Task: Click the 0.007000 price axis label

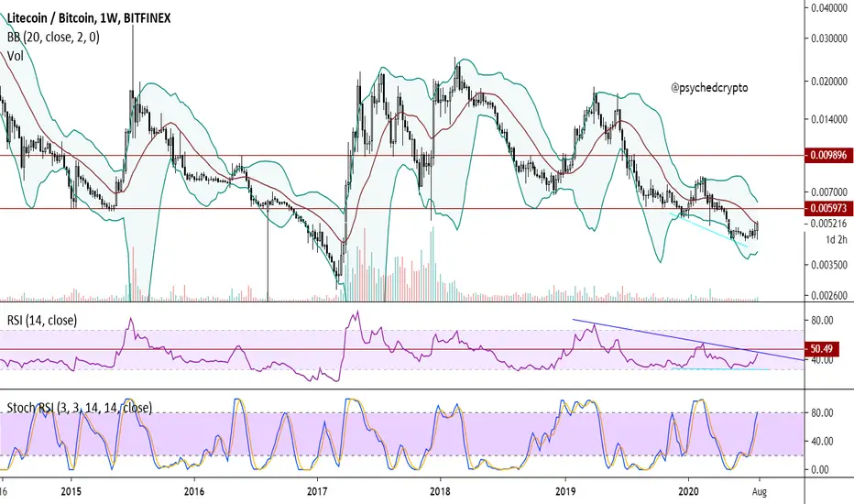Action: point(828,192)
